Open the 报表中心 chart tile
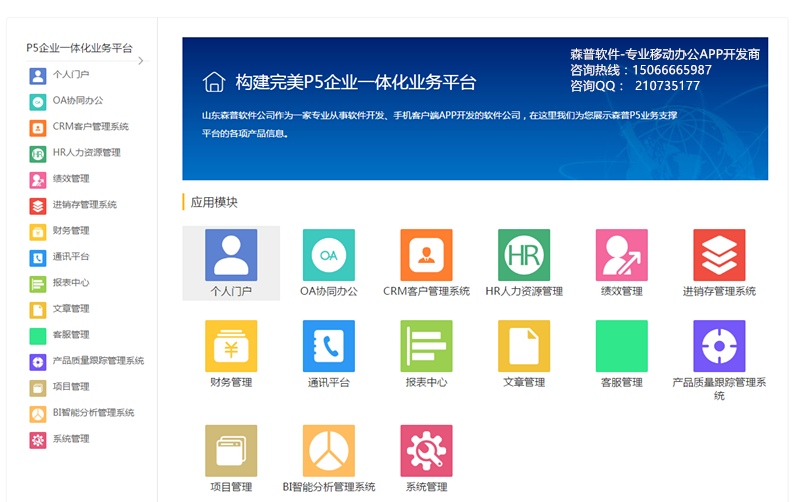 [x=427, y=346]
